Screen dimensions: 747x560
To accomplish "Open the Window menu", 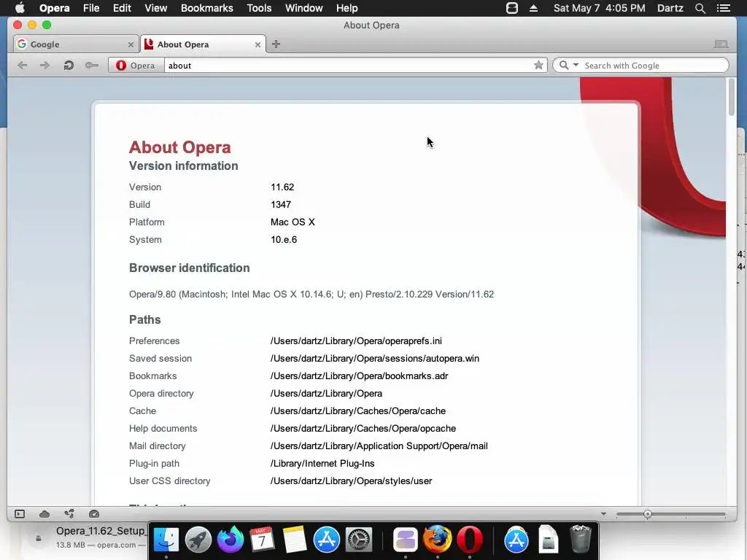I will click(x=304, y=8).
